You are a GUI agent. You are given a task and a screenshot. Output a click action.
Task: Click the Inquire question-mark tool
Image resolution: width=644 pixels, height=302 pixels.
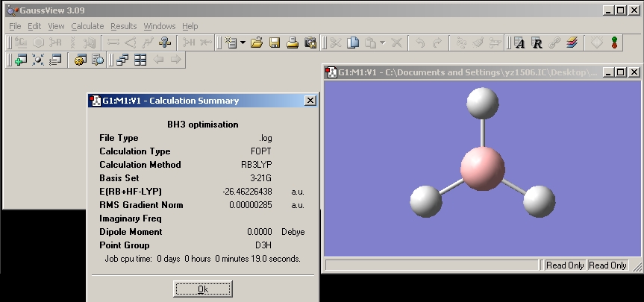(x=165, y=43)
